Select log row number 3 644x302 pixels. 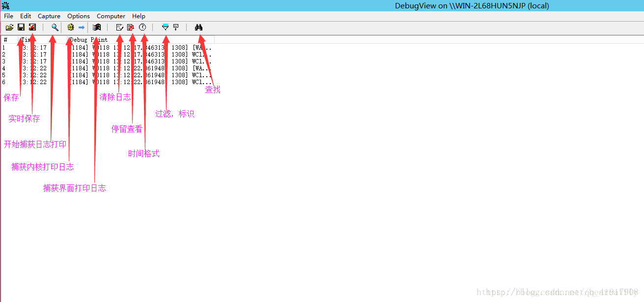[x=107, y=61]
